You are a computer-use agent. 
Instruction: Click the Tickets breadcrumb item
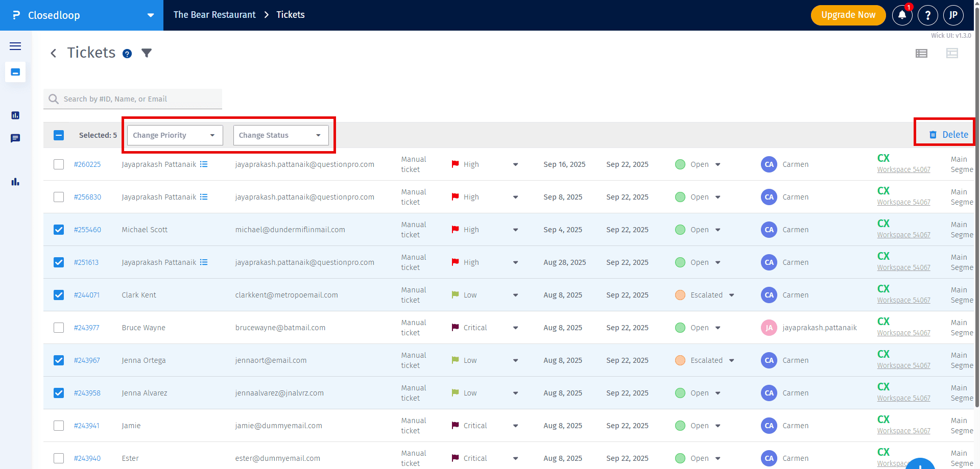point(290,15)
